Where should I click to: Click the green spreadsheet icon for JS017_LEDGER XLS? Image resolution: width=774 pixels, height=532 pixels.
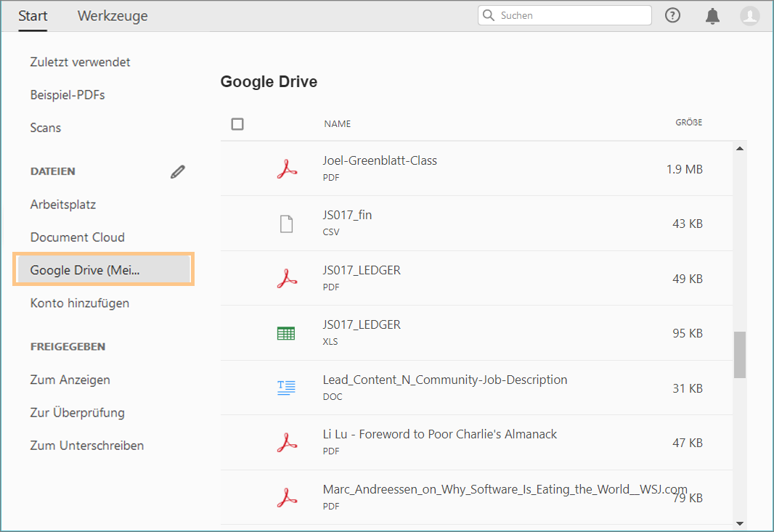[x=286, y=333]
